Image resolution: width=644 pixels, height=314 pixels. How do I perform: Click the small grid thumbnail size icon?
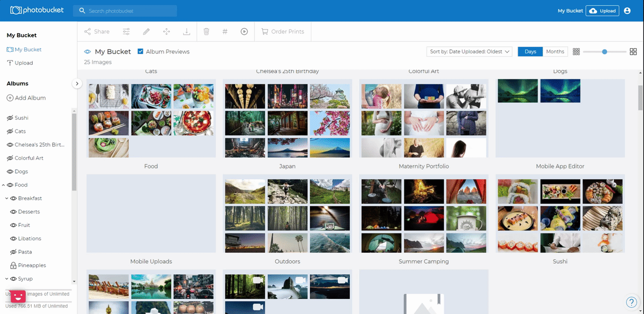(x=577, y=51)
